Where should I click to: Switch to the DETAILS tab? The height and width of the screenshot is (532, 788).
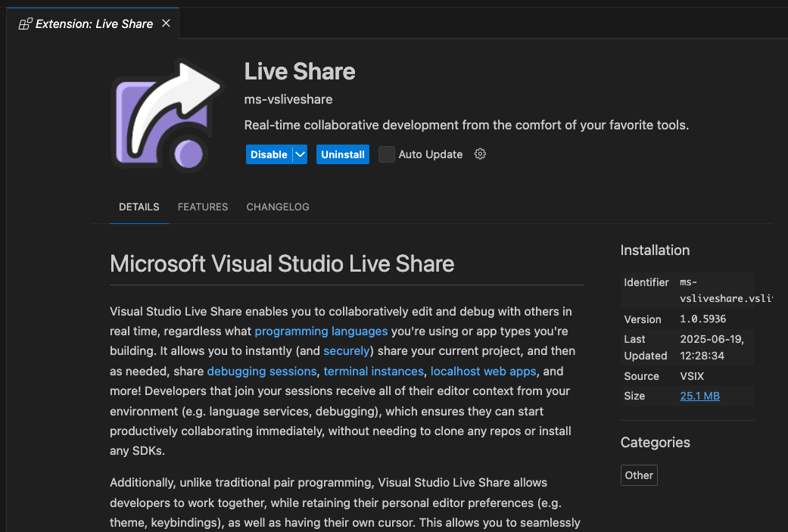pos(139,207)
